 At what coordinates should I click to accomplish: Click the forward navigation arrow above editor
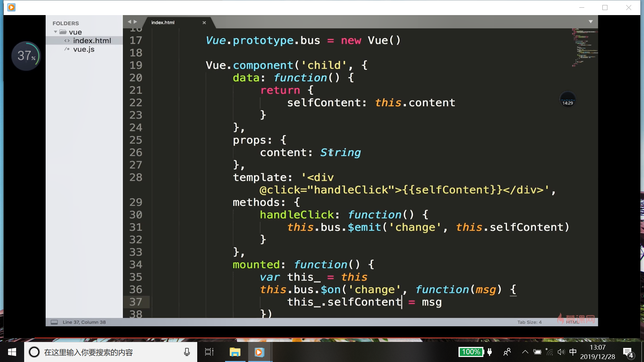[136, 22]
